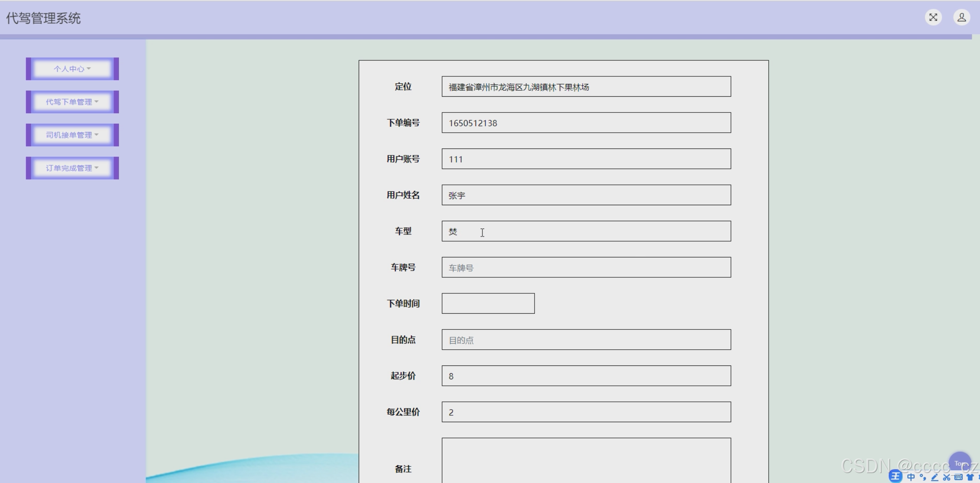Click the fullscreen toggle icon in header
This screenshot has width=980, height=483.
[x=933, y=17]
